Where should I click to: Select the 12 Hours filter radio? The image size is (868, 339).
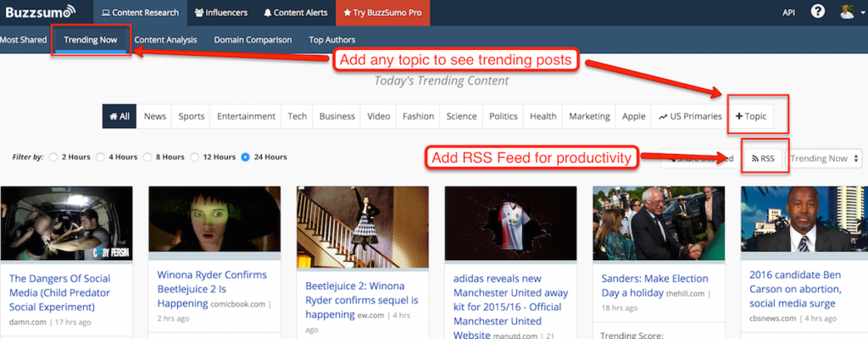click(x=194, y=158)
